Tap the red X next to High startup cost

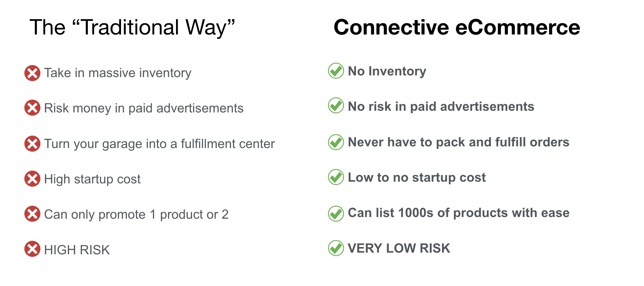(x=32, y=179)
